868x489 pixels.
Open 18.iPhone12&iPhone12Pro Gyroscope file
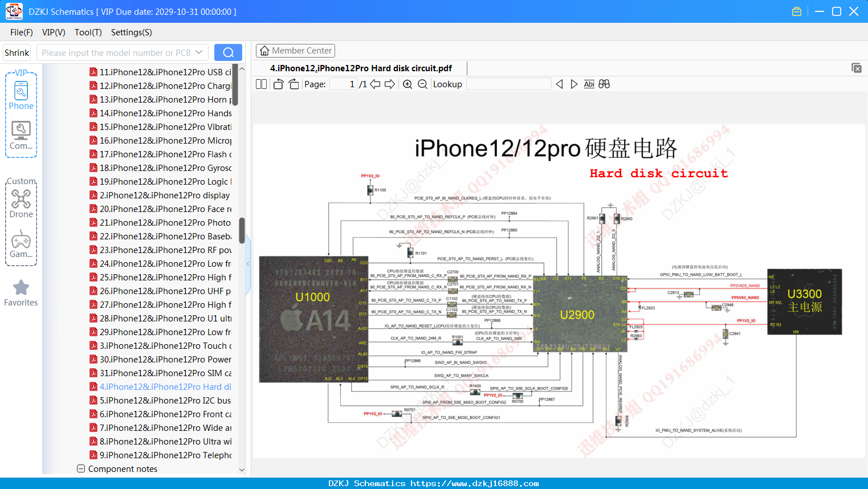[x=160, y=168]
